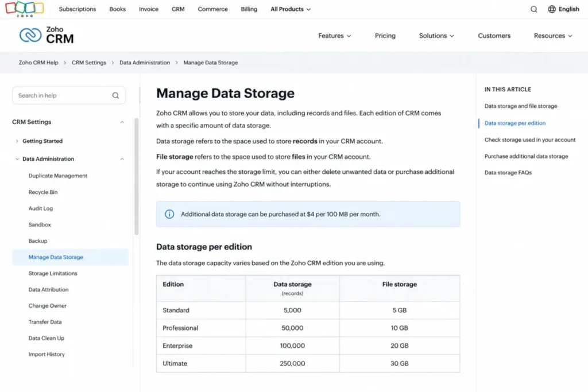Click the globe language icon
The height and width of the screenshot is (392, 588).
pos(552,9)
